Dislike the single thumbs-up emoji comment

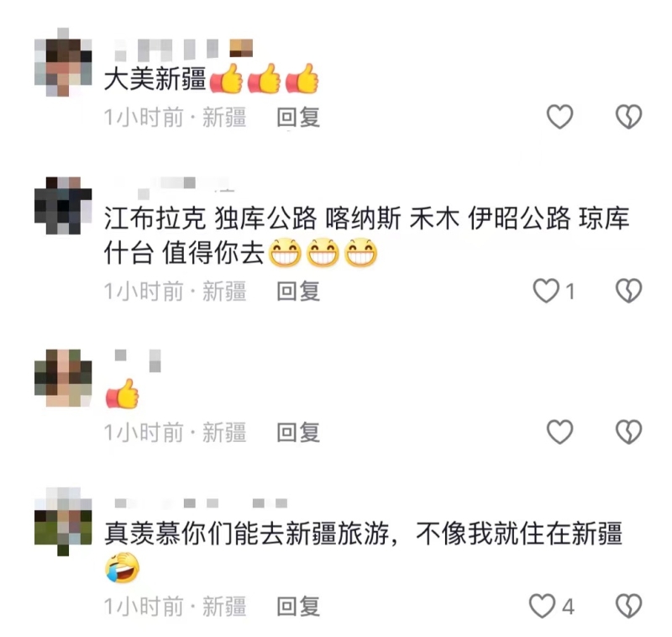pos(628,432)
